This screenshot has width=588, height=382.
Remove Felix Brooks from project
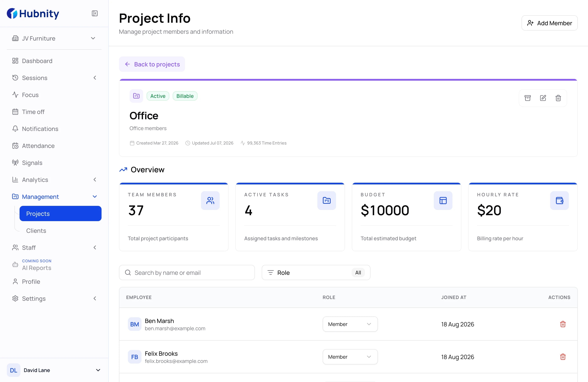coord(563,357)
